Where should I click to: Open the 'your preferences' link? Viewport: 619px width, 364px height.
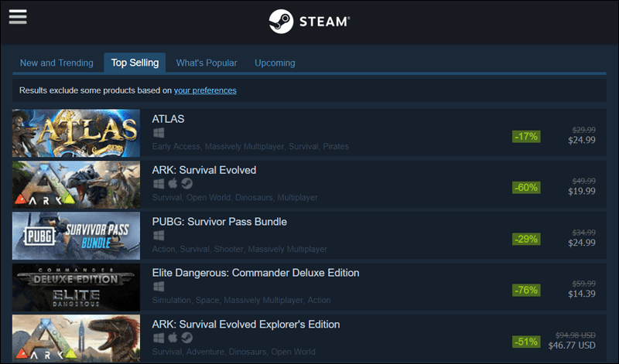(205, 90)
